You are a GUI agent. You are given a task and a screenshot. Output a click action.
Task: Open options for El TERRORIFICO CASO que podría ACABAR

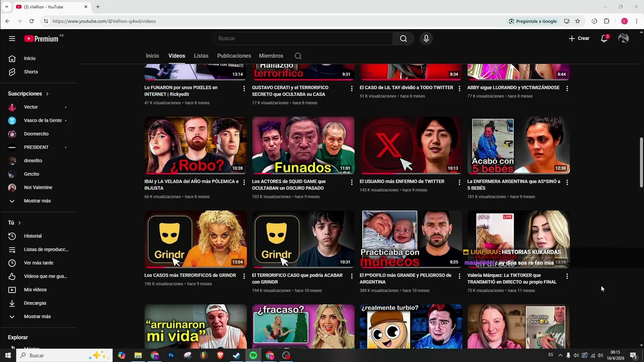(x=352, y=276)
